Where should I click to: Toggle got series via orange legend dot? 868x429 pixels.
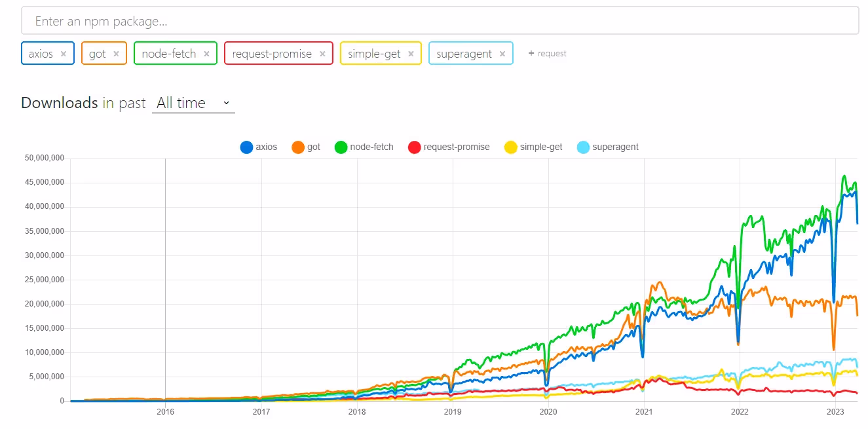[298, 147]
